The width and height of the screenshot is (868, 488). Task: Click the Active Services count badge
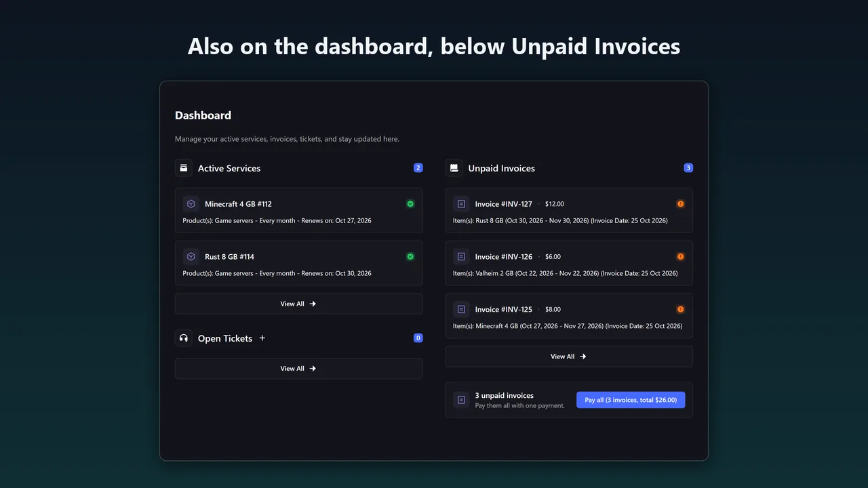coord(418,168)
